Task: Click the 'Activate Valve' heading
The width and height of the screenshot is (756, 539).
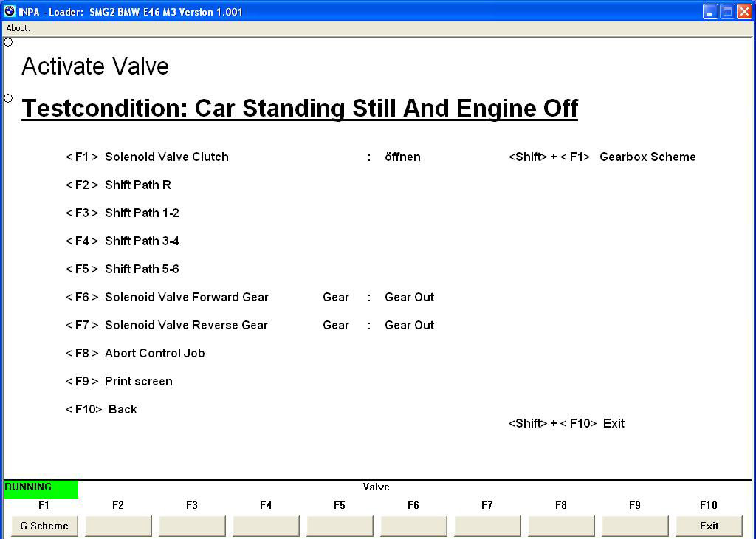Action: tap(95, 66)
